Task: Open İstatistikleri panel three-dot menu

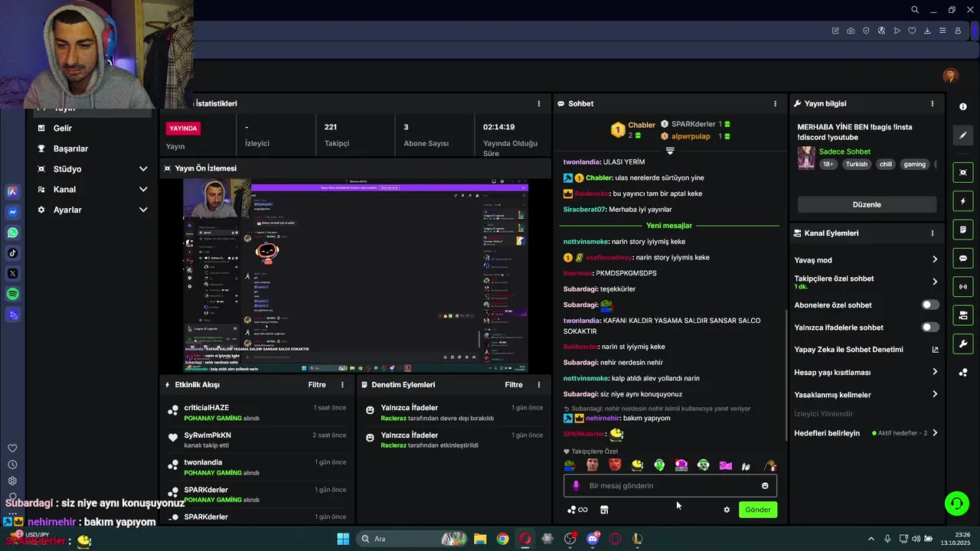Action: tap(538, 103)
